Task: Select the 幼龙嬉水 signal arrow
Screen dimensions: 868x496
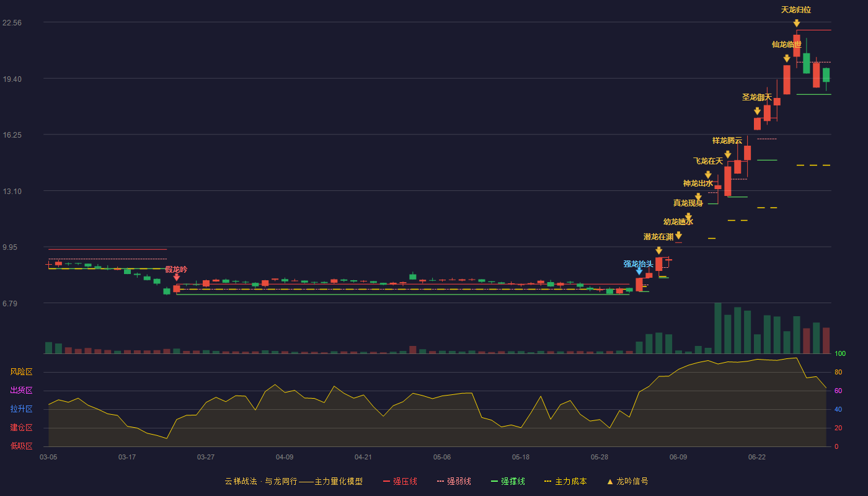Action: click(x=678, y=235)
